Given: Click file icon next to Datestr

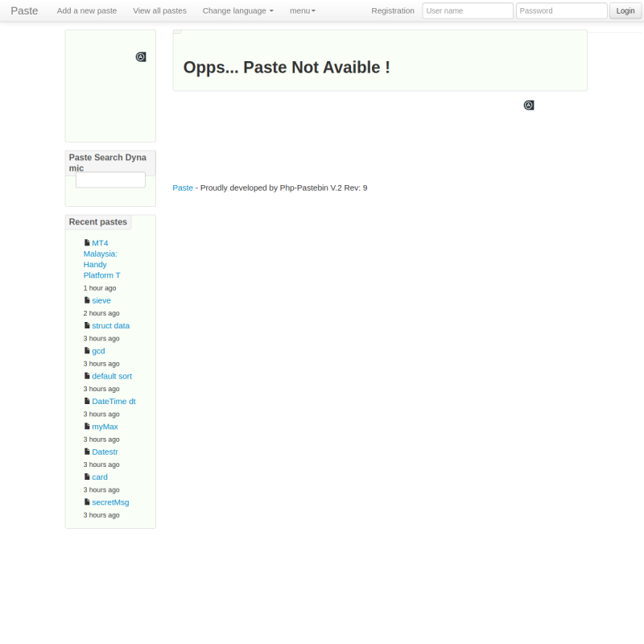Looking at the screenshot, I should click(x=87, y=452).
